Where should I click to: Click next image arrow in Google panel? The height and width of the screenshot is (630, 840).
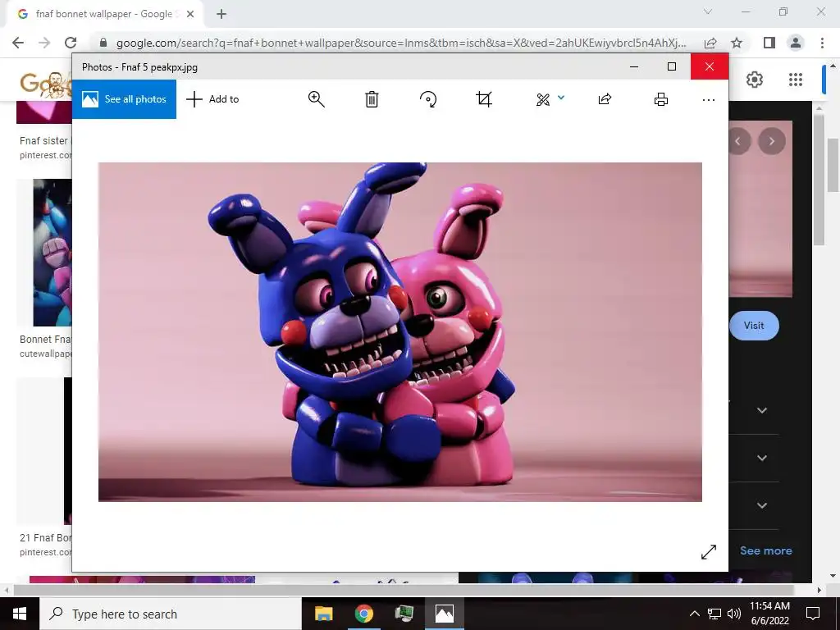pyautogui.click(x=771, y=141)
